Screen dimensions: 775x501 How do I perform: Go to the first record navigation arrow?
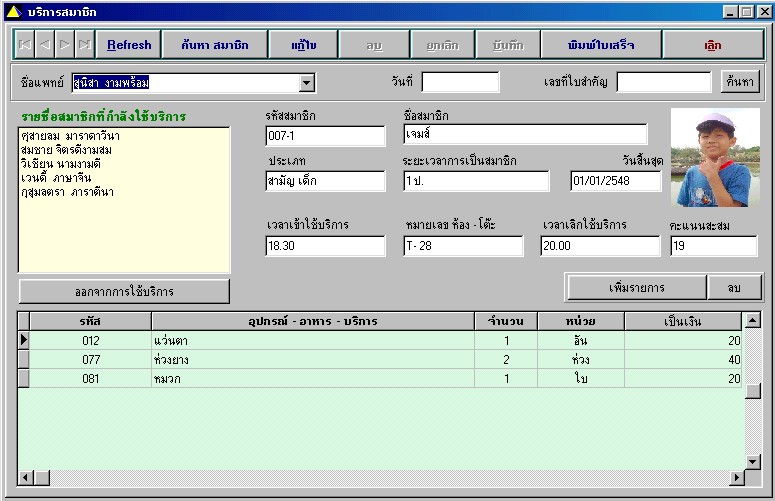(x=25, y=45)
